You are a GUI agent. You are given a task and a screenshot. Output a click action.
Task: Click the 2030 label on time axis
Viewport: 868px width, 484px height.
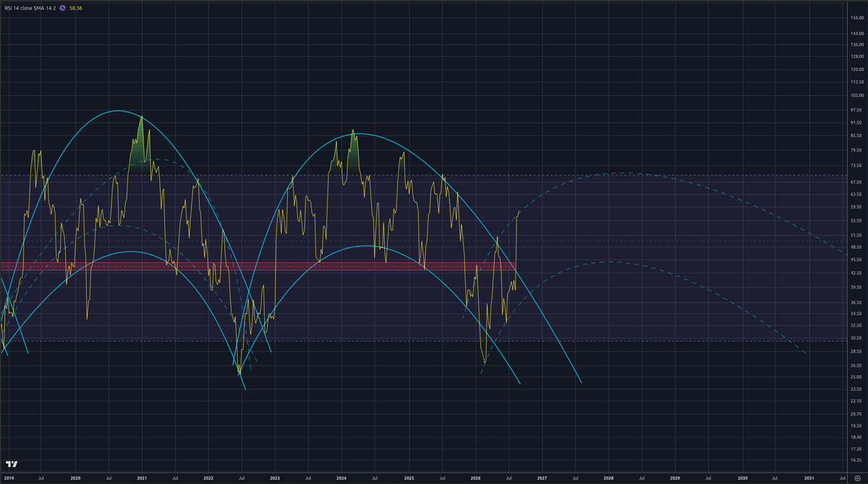pos(742,478)
